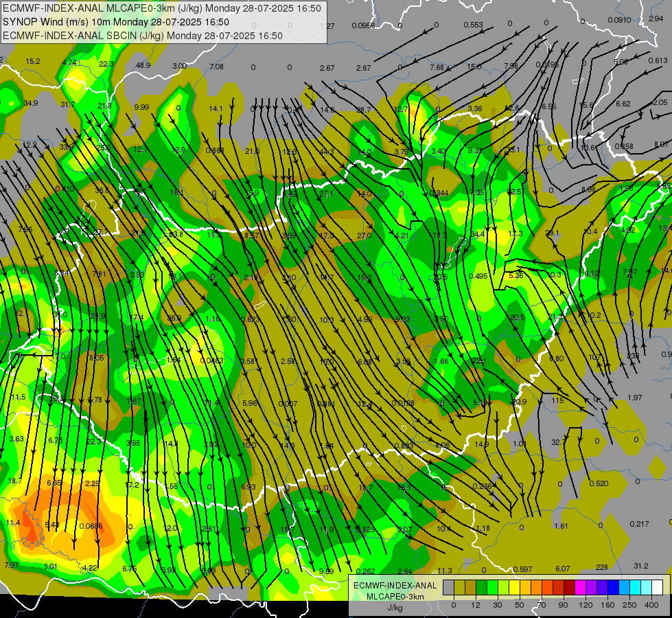The image size is (672, 618).
Task: Click legend tick label 30
Action: click(x=497, y=605)
